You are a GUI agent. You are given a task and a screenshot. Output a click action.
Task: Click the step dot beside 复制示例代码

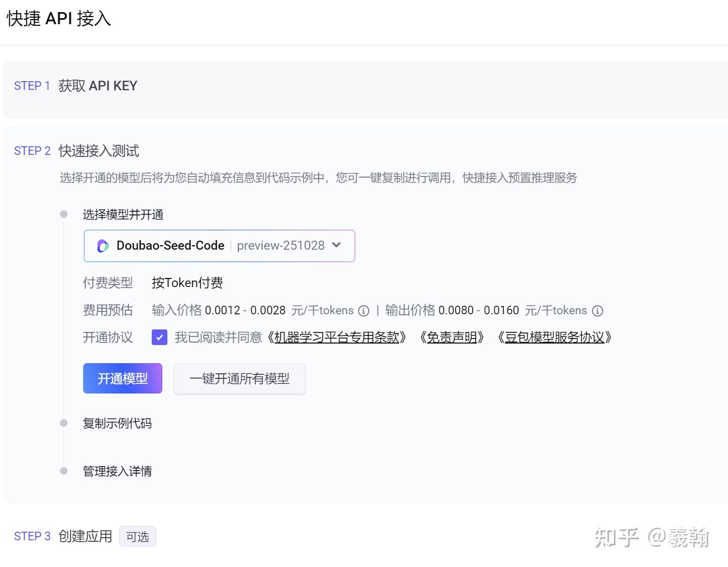(64, 422)
